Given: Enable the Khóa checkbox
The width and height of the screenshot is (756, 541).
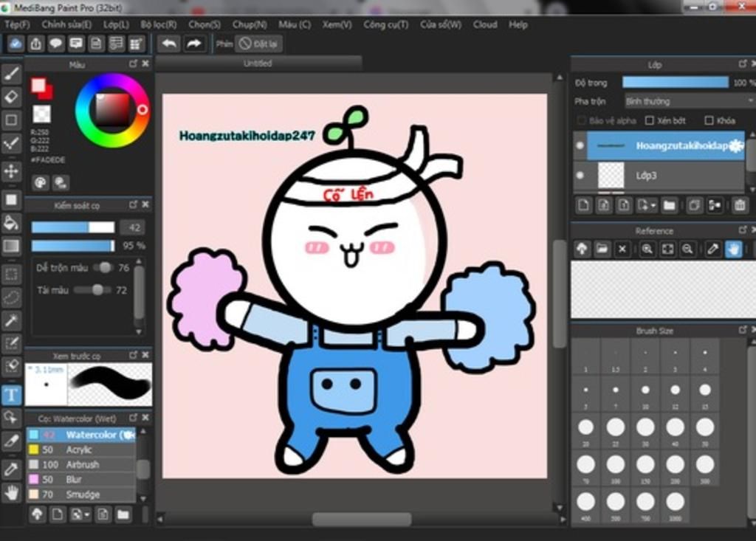Looking at the screenshot, I should pyautogui.click(x=709, y=120).
